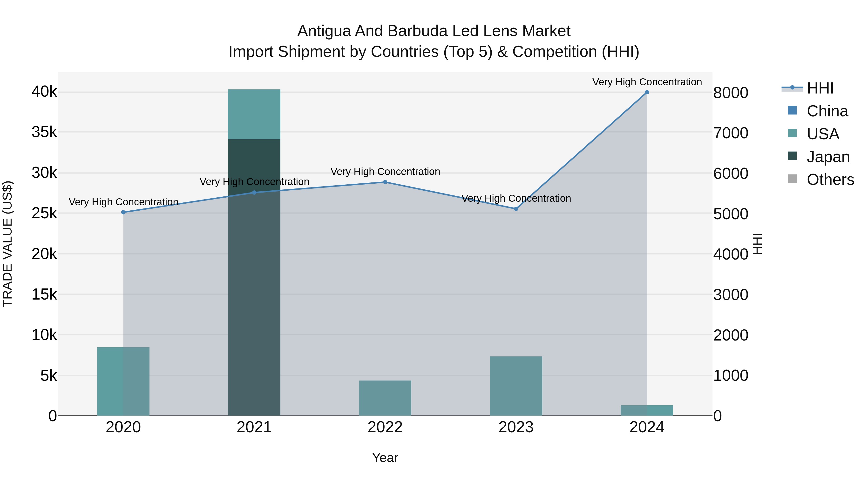Toggle the USA legend entry
Image resolution: width=868 pixels, height=488 pixels.
click(x=814, y=134)
